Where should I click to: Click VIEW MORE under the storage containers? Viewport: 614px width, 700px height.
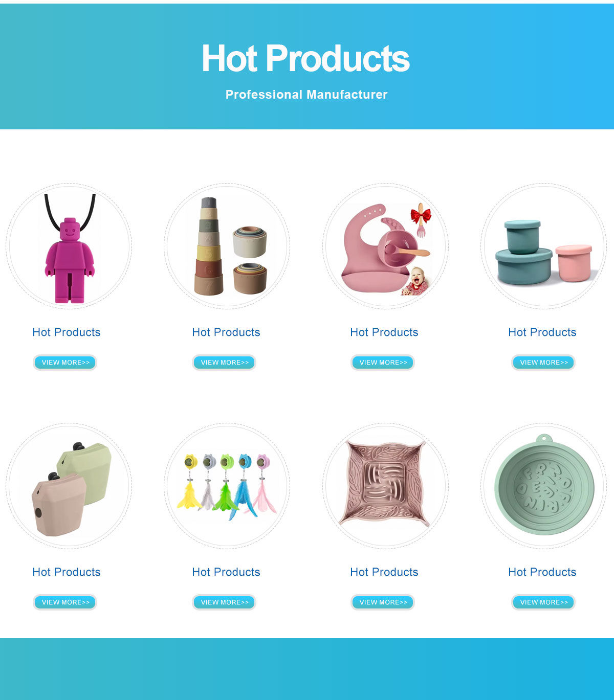point(543,363)
